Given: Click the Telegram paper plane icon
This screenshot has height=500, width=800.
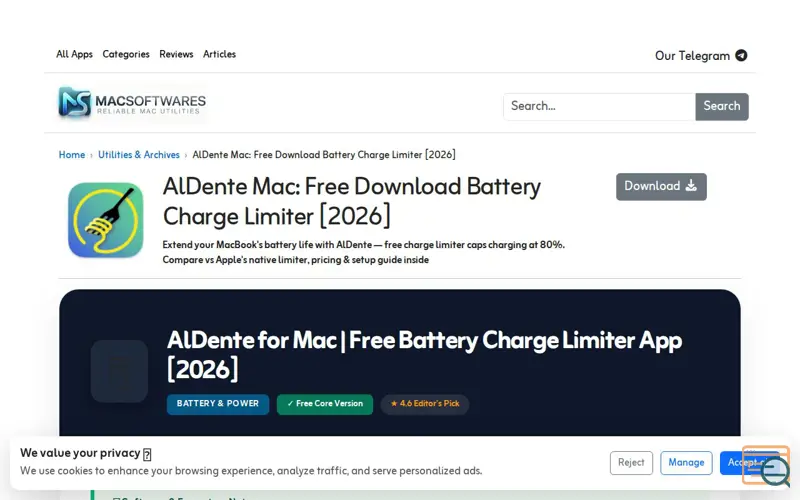Looking at the screenshot, I should pos(741,56).
